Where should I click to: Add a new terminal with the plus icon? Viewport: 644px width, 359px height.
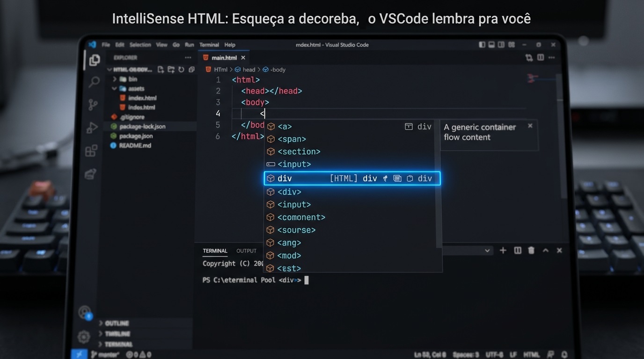[x=503, y=251]
